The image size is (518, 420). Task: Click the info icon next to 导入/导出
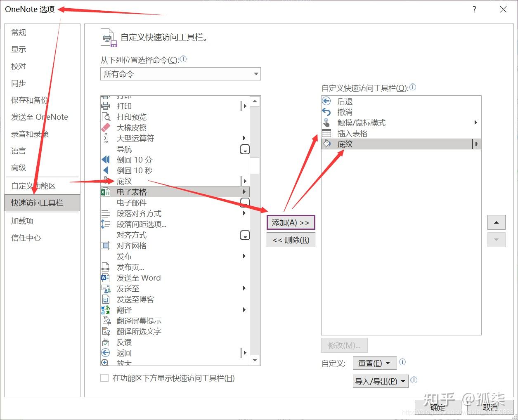point(414,380)
